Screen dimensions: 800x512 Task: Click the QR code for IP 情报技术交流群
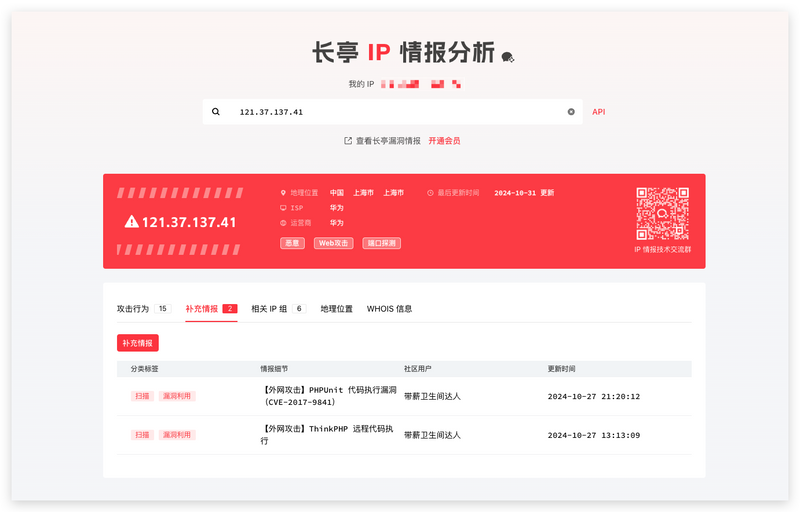662,214
